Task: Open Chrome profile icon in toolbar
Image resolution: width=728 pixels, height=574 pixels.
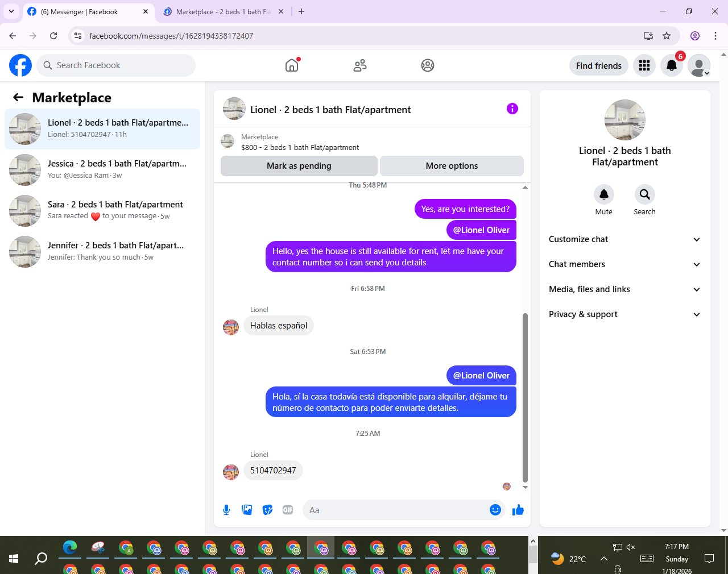Action: pos(695,36)
